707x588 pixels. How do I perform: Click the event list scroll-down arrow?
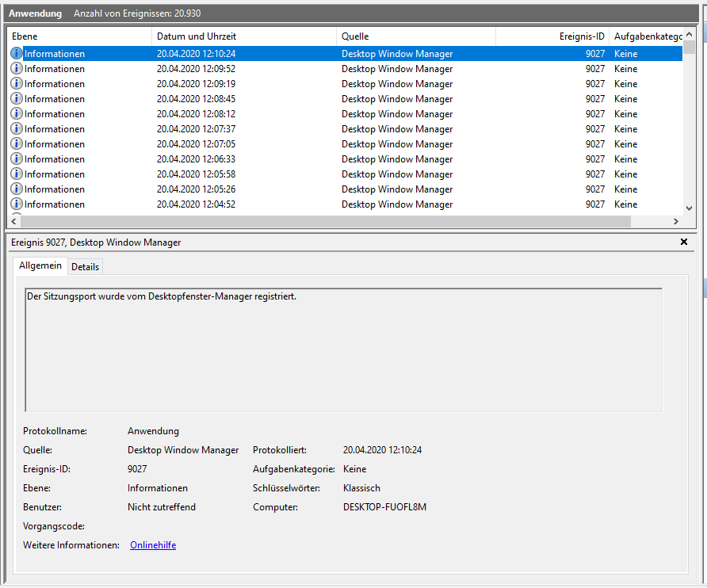click(689, 208)
